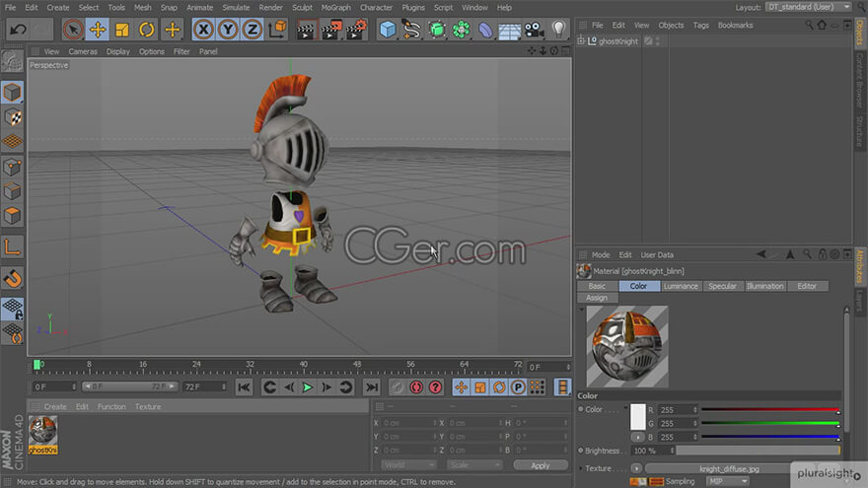
Task: Expand the ghostKnight object tree
Action: [581, 41]
